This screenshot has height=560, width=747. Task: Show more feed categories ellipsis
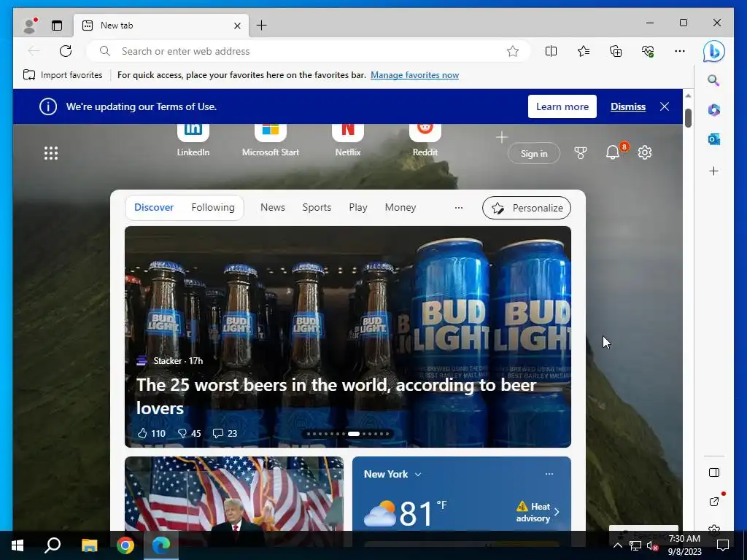(458, 208)
